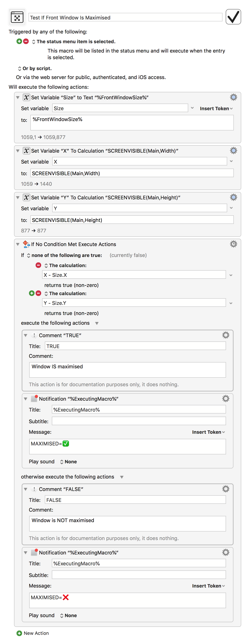Open Play sound popup in first notification

pyautogui.click(x=68, y=462)
